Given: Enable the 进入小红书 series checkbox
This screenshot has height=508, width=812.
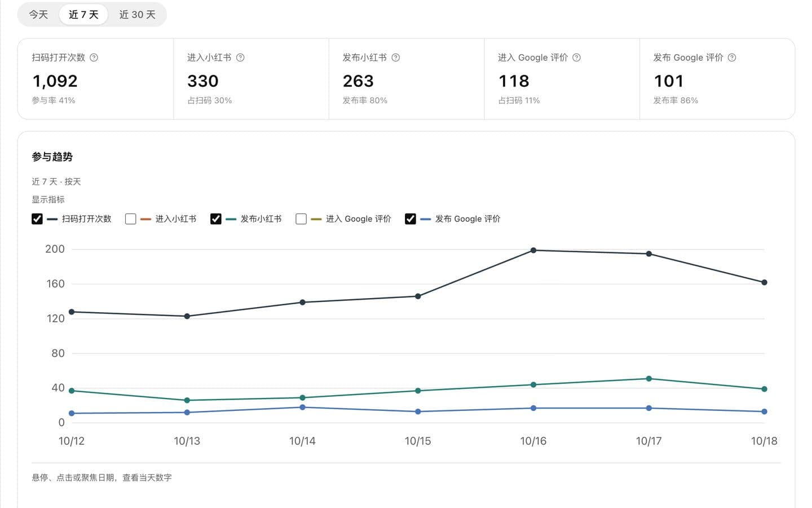Looking at the screenshot, I should pyautogui.click(x=131, y=219).
